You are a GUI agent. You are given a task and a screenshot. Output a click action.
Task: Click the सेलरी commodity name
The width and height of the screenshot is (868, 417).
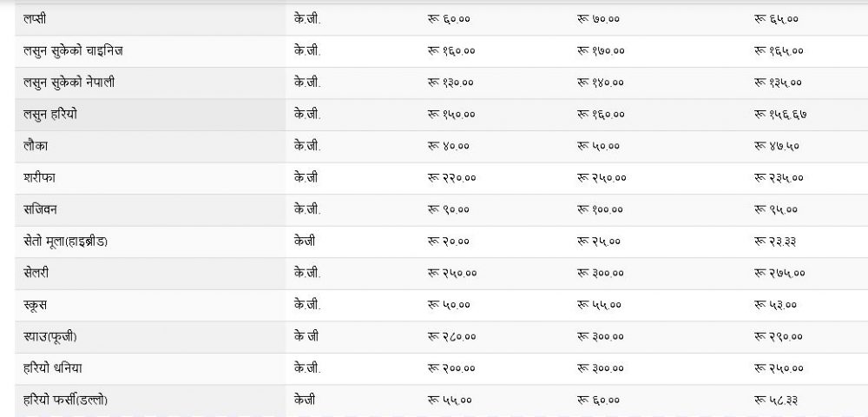(38, 273)
